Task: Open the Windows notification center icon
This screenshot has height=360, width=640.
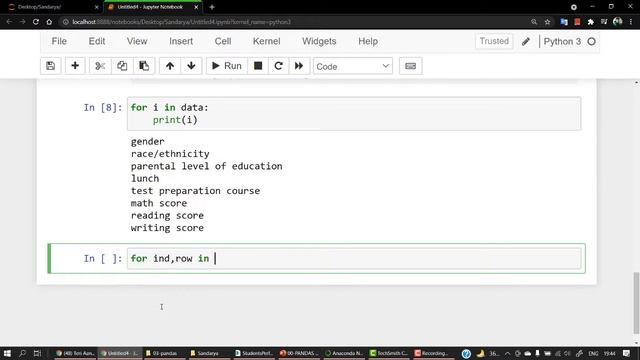Action: (627, 353)
